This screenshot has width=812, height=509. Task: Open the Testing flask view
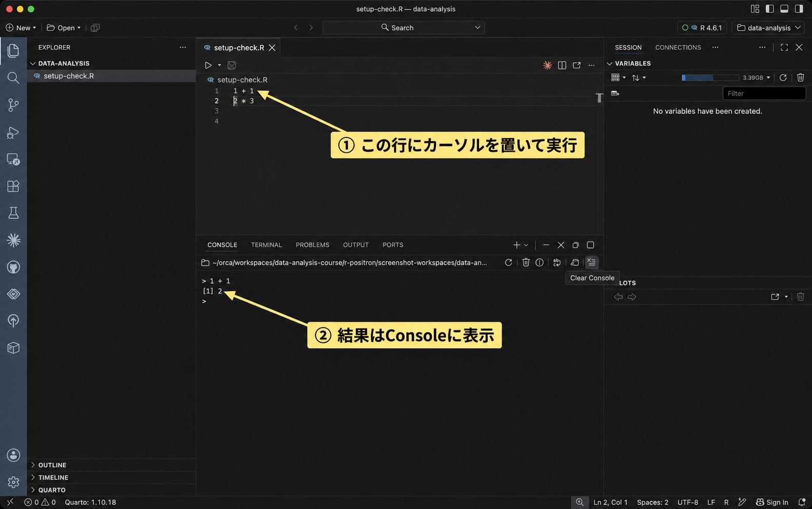click(x=13, y=213)
